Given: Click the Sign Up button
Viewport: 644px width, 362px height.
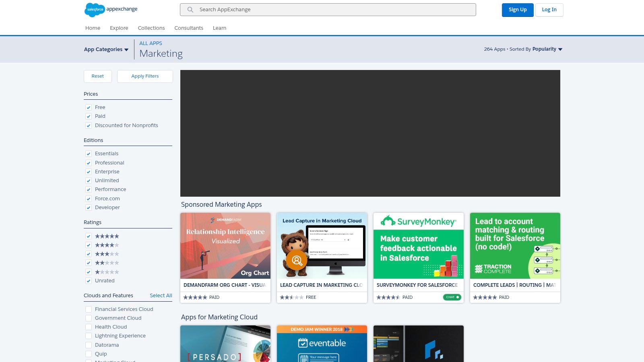Looking at the screenshot, I should [518, 10].
